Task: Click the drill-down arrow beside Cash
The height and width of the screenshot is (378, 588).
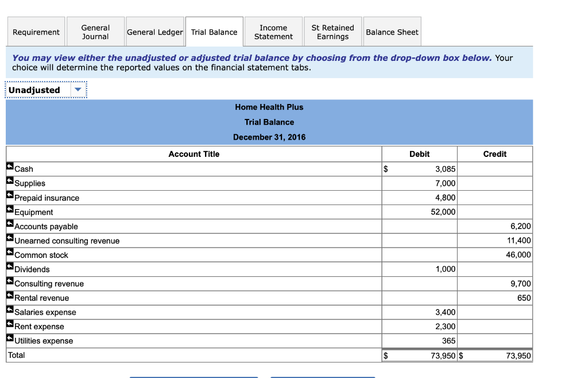Action: (9, 165)
